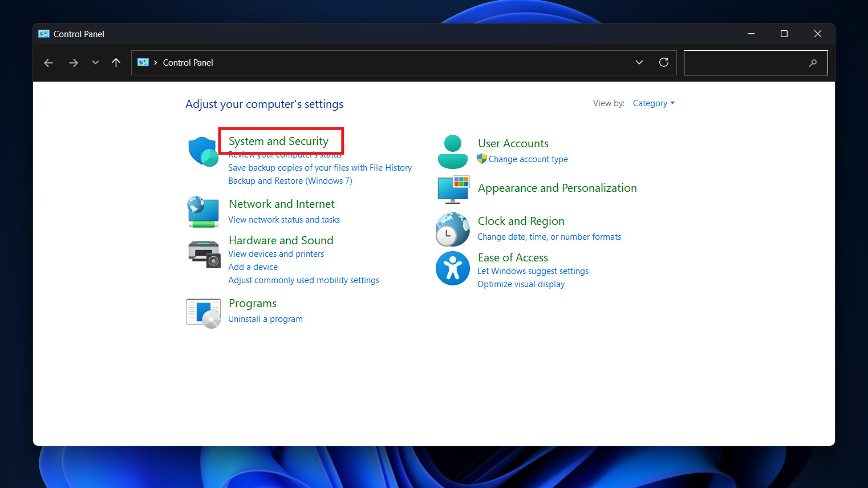This screenshot has width=868, height=488.
Task: Select View network status and tasks
Action: [x=283, y=219]
